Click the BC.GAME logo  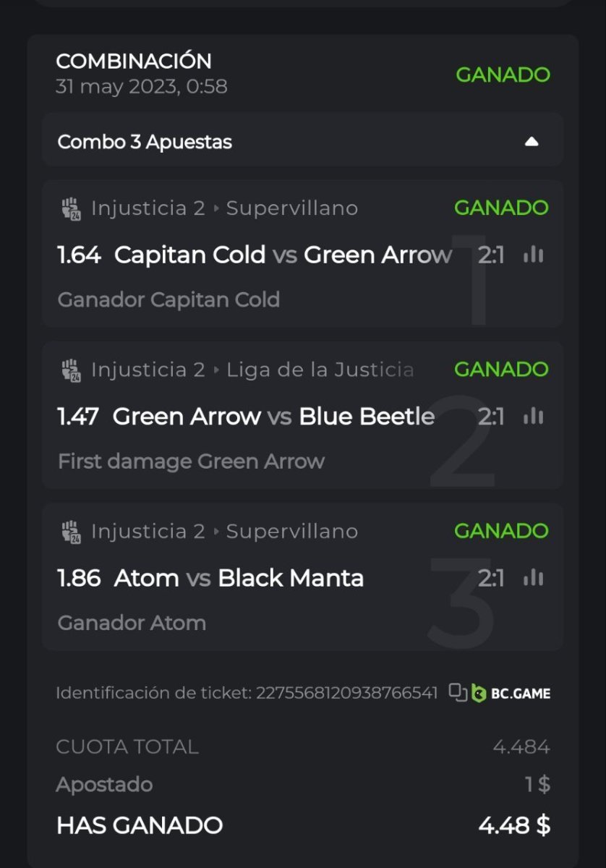pos(511,693)
